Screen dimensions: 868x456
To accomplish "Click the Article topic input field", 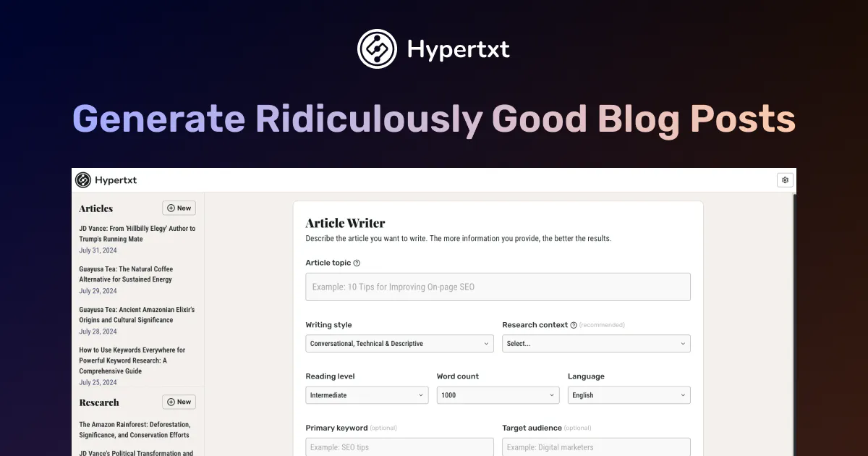I will point(498,287).
